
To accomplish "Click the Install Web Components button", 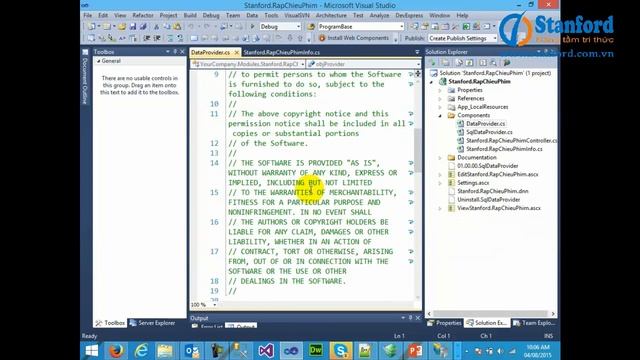I will (x=353, y=38).
